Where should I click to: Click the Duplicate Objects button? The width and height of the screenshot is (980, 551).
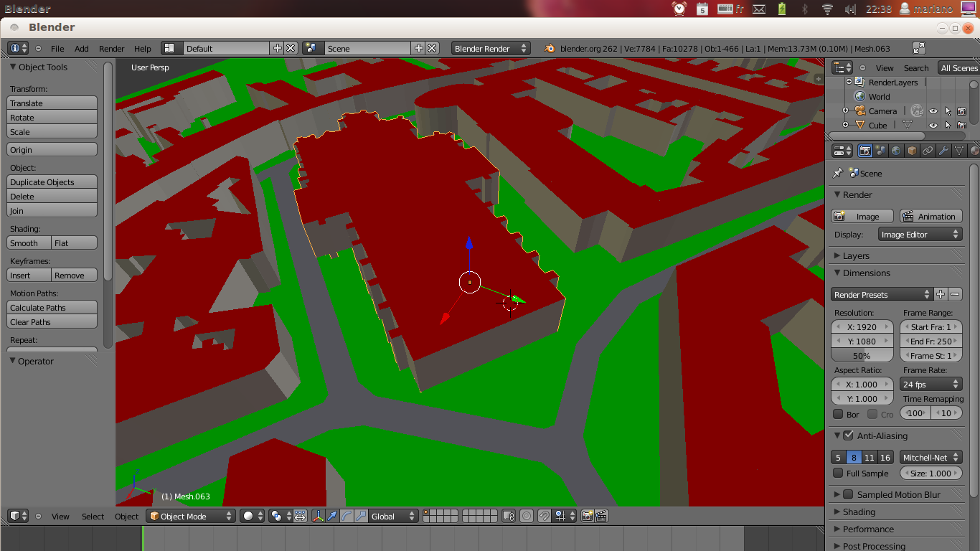pyautogui.click(x=52, y=182)
